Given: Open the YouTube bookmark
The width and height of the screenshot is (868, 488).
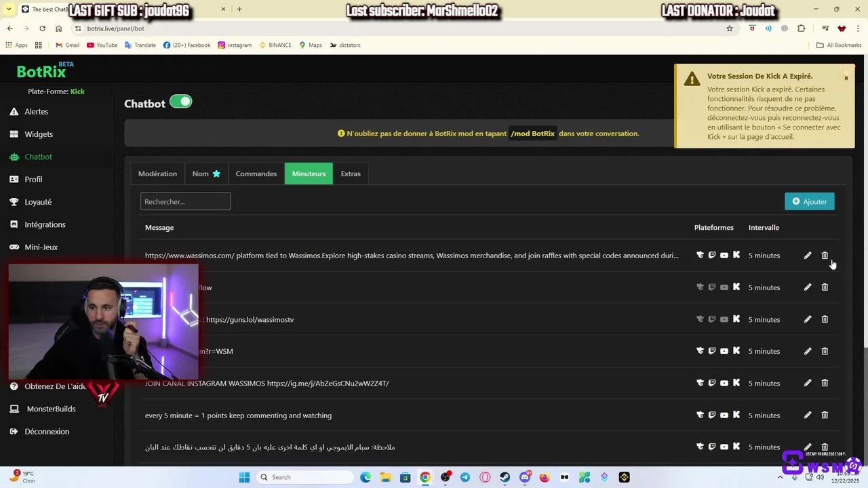Looking at the screenshot, I should tap(102, 45).
